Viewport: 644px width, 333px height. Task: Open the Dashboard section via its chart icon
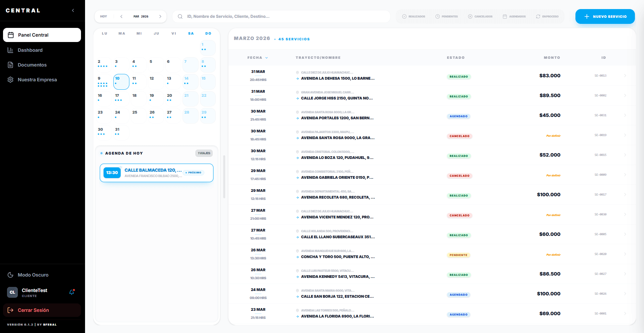point(10,50)
